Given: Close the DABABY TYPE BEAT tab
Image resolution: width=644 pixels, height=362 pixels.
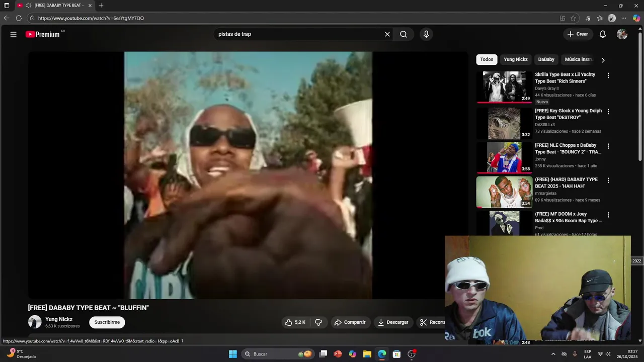Looking at the screenshot, I should click(90, 6).
